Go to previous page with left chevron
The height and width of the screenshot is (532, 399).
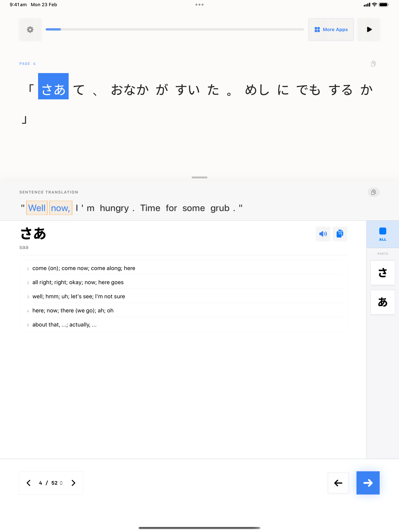pos(29,483)
